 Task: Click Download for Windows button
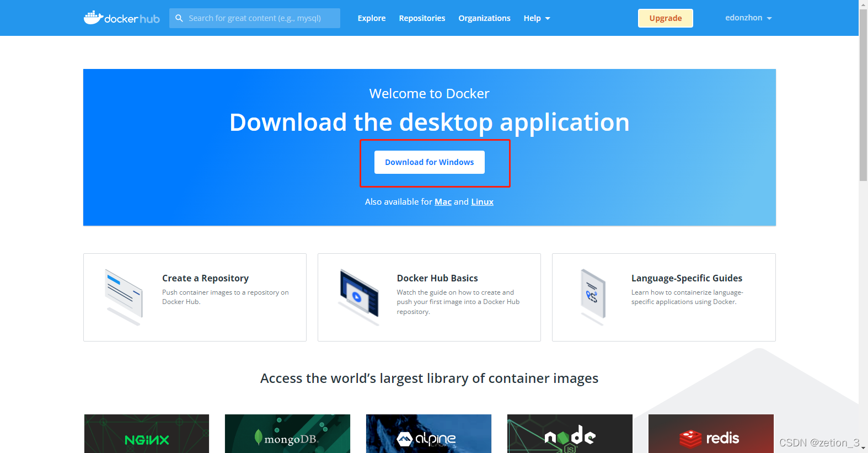[x=430, y=162]
